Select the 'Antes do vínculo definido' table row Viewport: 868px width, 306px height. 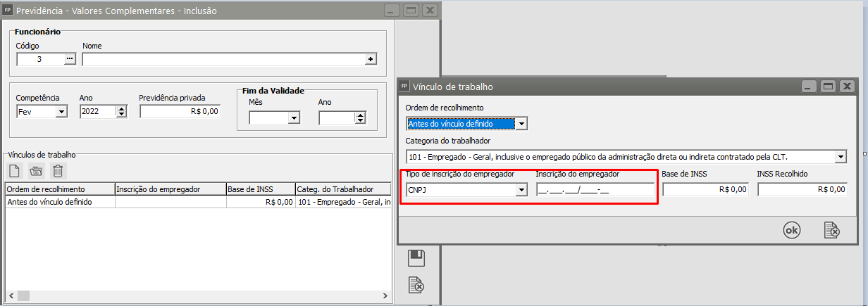(x=198, y=202)
